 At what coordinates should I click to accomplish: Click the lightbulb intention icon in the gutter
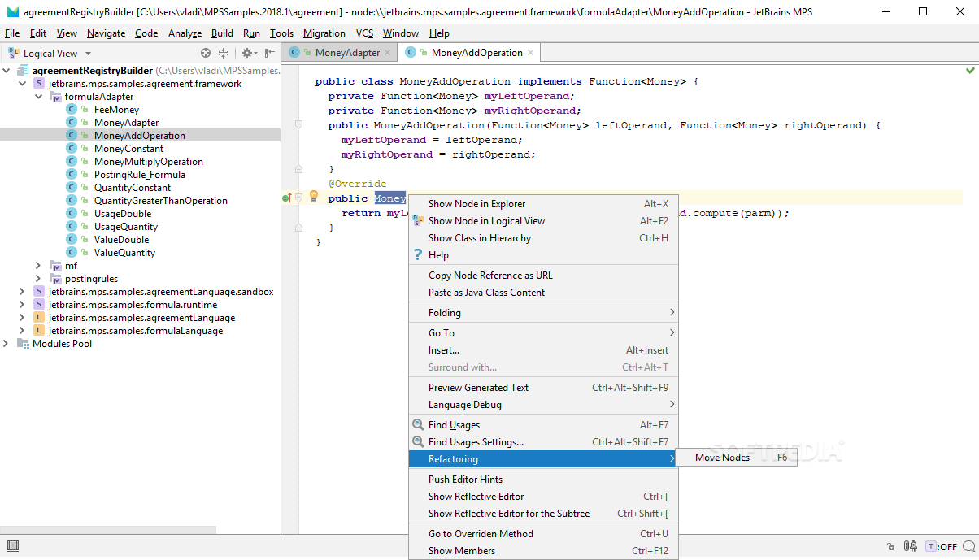coord(314,197)
